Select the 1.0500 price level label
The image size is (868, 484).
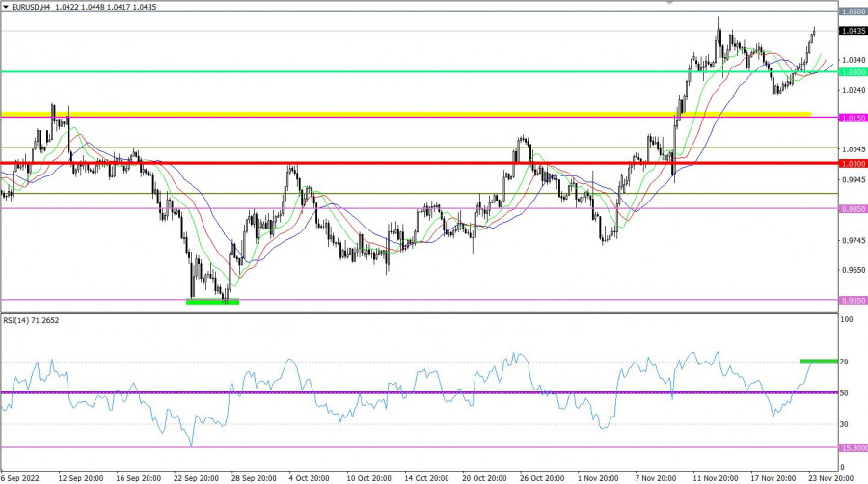tap(853, 13)
